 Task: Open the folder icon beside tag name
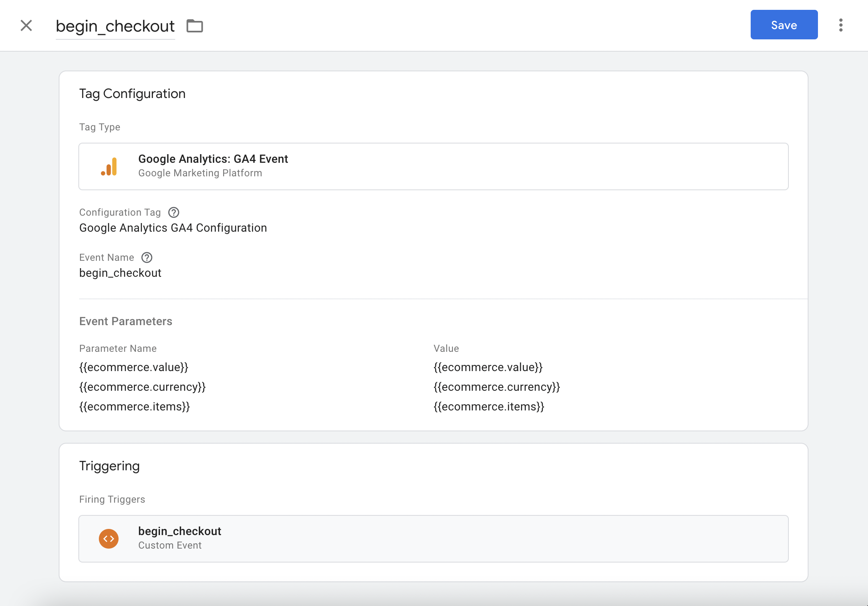(x=195, y=26)
